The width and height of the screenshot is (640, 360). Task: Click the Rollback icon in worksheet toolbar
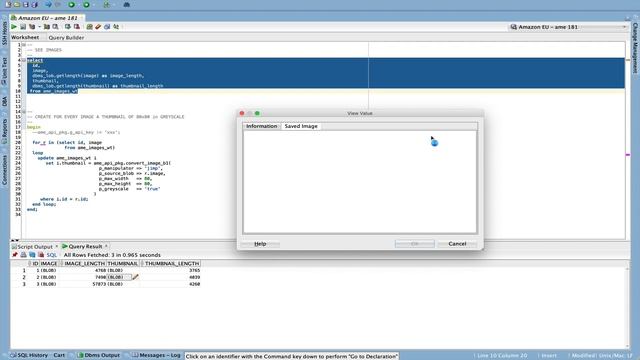(77, 27)
